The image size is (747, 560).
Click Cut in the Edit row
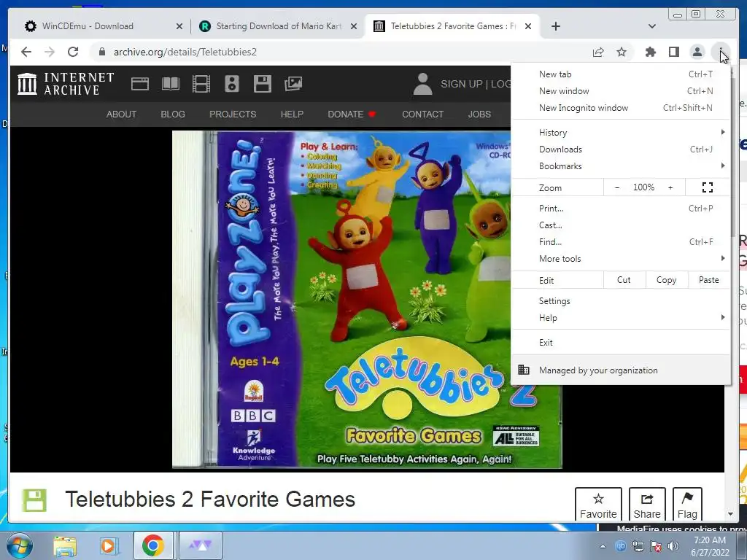[624, 280]
